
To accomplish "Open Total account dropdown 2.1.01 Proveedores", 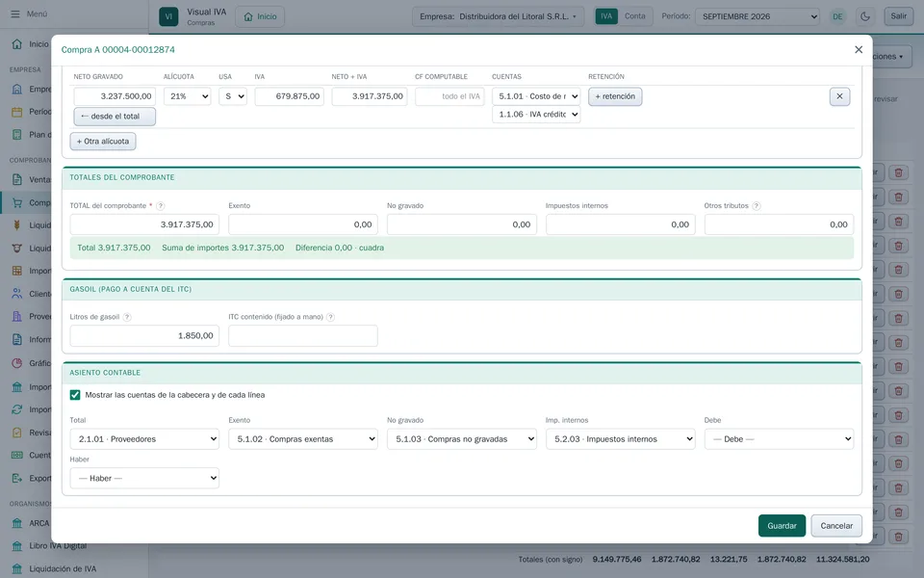I will [x=144, y=439].
